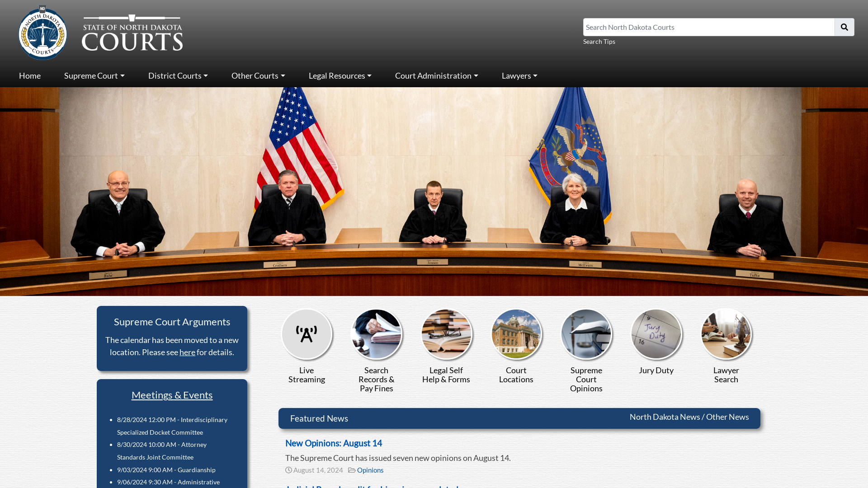
Task: Open the Other News link
Action: 727,417
